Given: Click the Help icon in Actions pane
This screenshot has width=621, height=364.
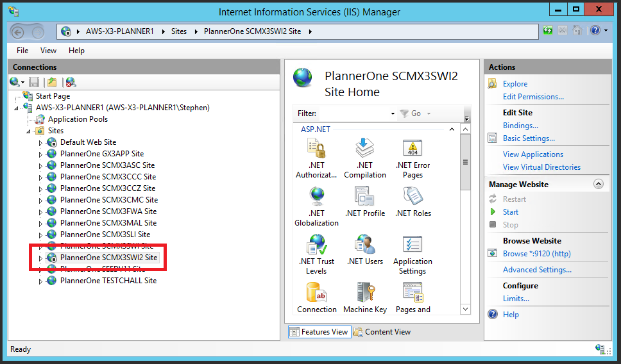Looking at the screenshot, I should 493,315.
